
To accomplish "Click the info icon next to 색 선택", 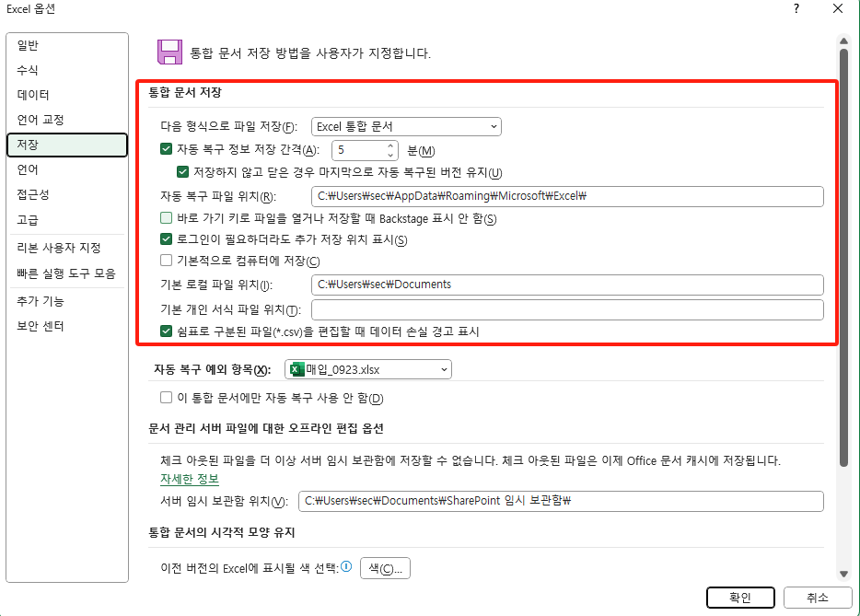I will click(346, 566).
